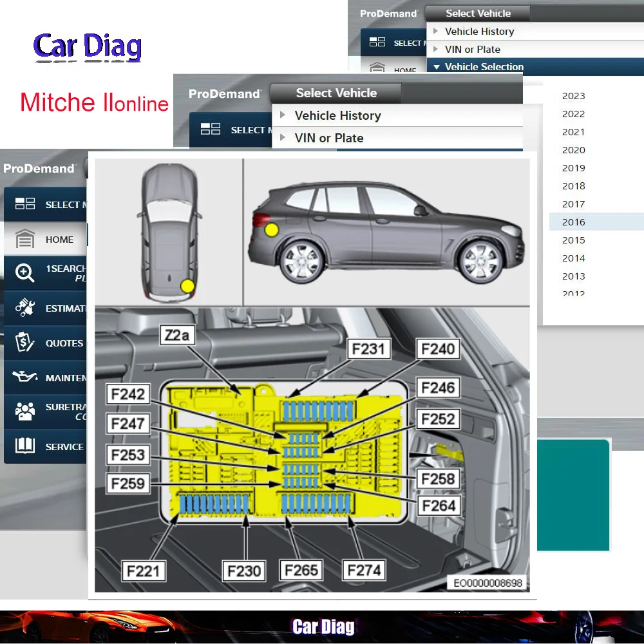
Task: Click the ProDemand logo in middle window
Action: tap(225, 94)
